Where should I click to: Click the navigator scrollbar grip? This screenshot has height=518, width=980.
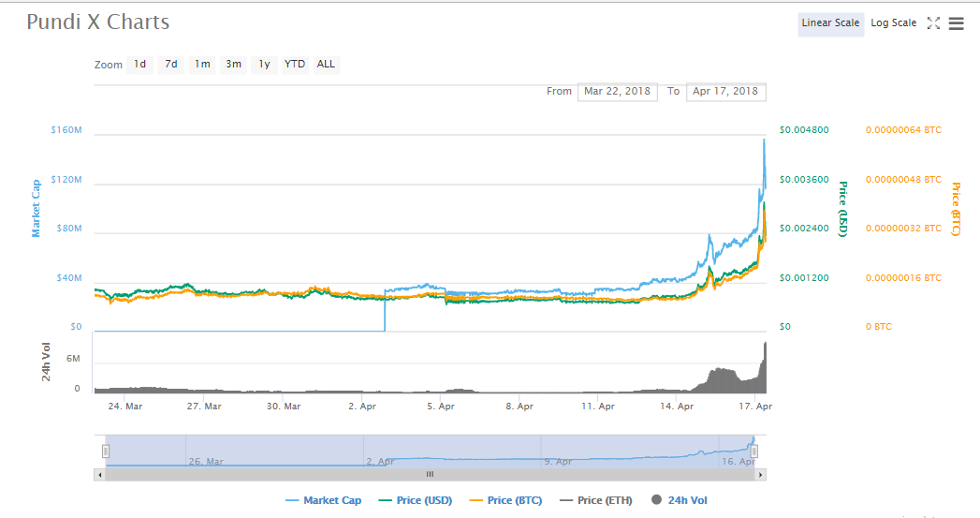click(x=430, y=475)
